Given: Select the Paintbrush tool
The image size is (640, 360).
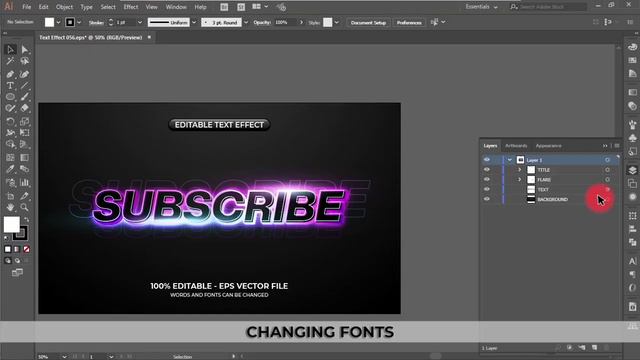Looking at the screenshot, I should [x=24, y=97].
